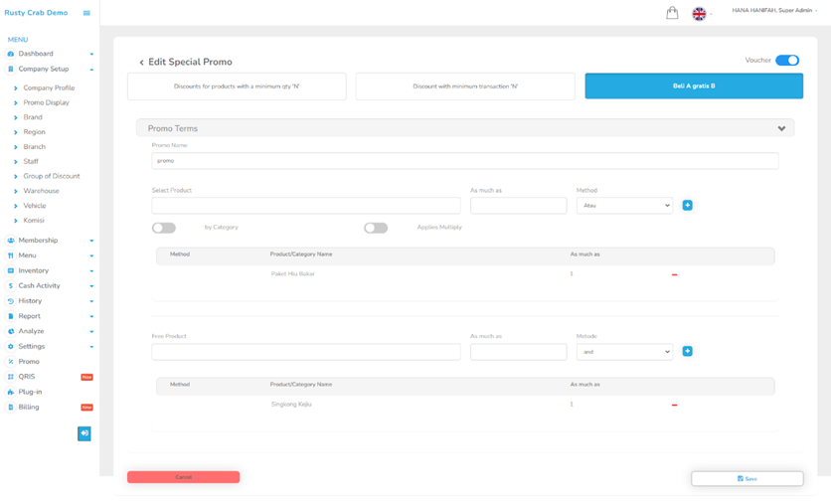Click the Rusty Crab Demo title link
Image resolution: width=831 pixels, height=504 pixels.
click(36, 13)
